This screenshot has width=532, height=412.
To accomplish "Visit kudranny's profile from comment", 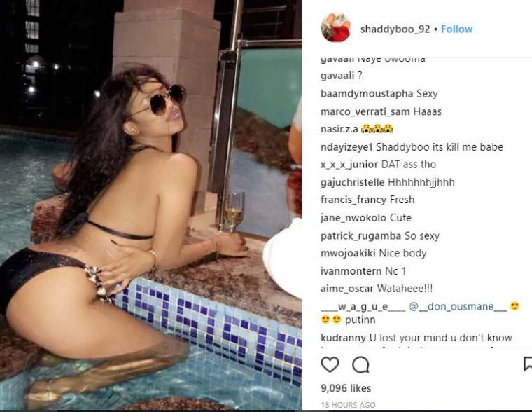I will (x=344, y=338).
